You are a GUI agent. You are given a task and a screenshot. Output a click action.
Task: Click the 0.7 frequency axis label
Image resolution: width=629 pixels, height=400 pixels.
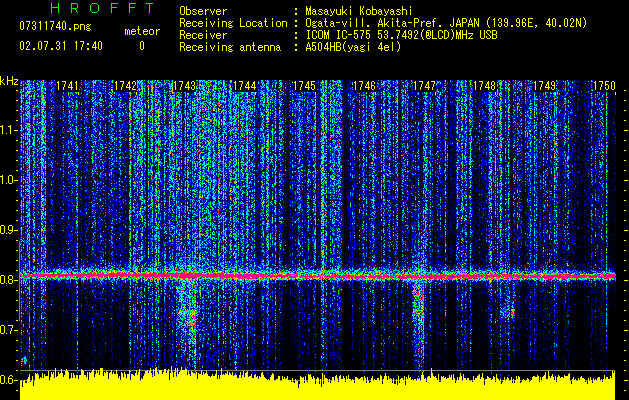pos(9,330)
